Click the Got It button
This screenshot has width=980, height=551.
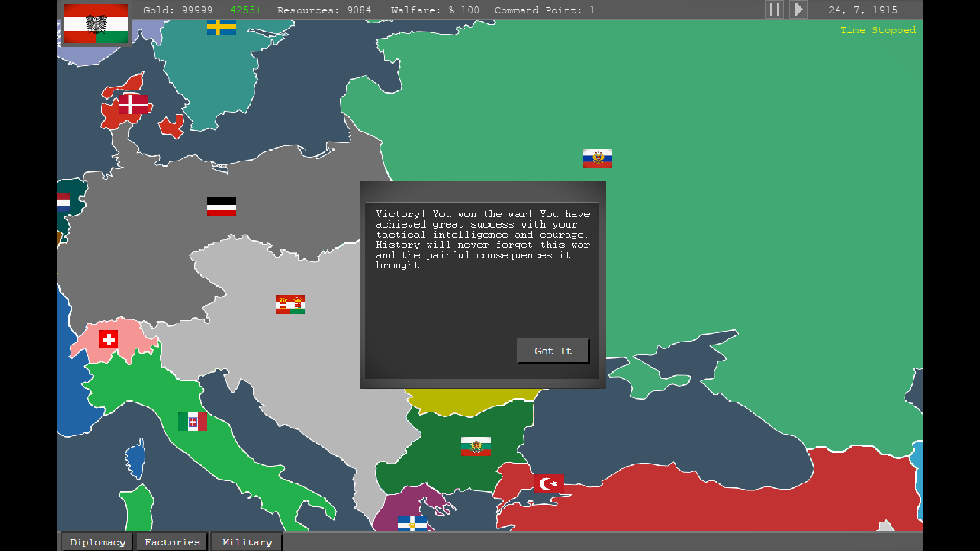click(553, 351)
